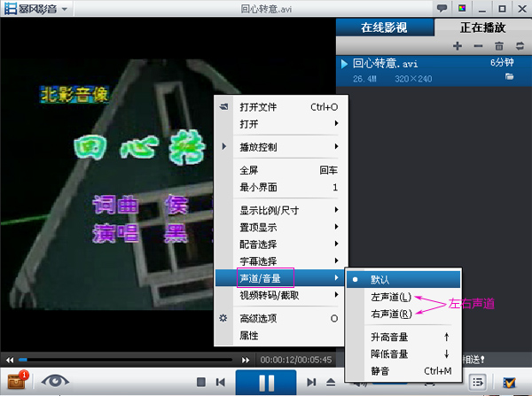This screenshot has width=532, height=396.
Task: Pause the playing video
Action: [266, 382]
